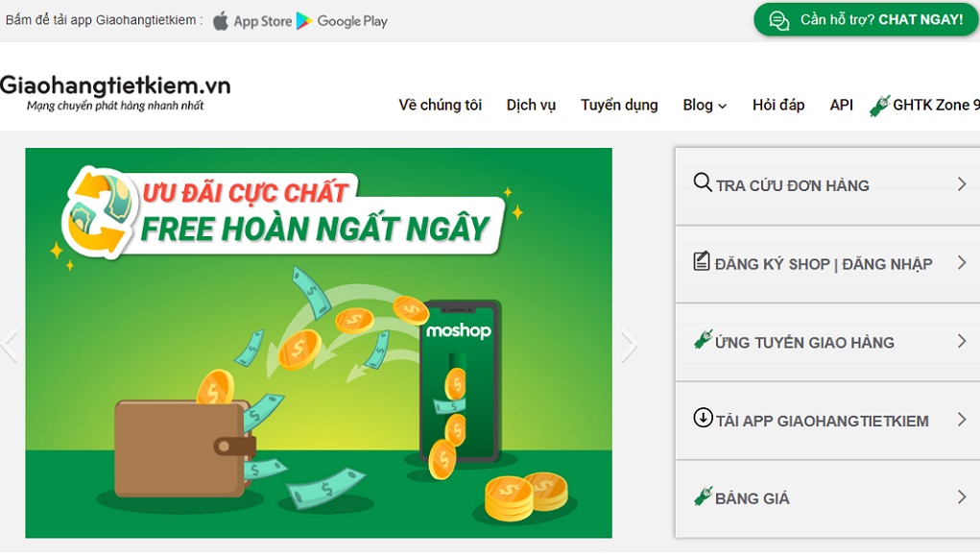Go to the Dịch vụ menu item
Viewport: 980px width, 557px height.
pos(531,105)
